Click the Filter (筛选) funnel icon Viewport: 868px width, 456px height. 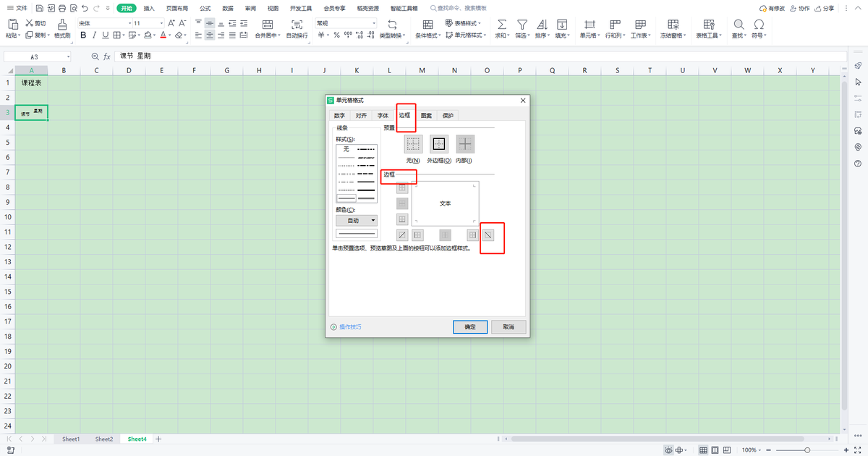pos(522,24)
